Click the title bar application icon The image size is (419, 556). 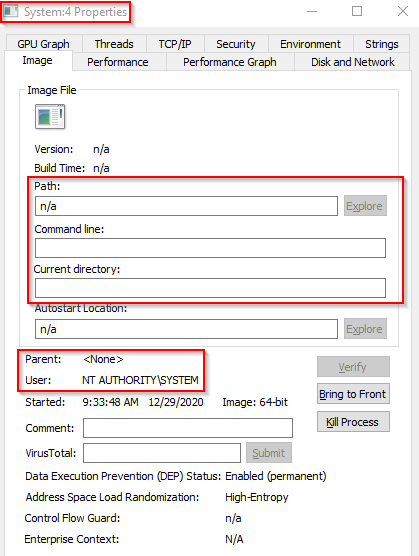click(11, 11)
